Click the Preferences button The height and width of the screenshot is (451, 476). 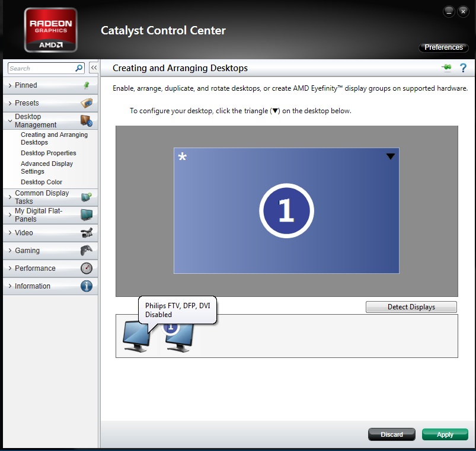click(x=443, y=47)
